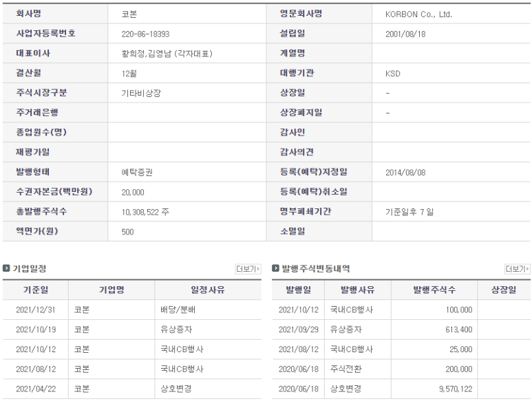Select the 일정사유 column header
The width and height of the screenshot is (532, 401).
coord(208,290)
